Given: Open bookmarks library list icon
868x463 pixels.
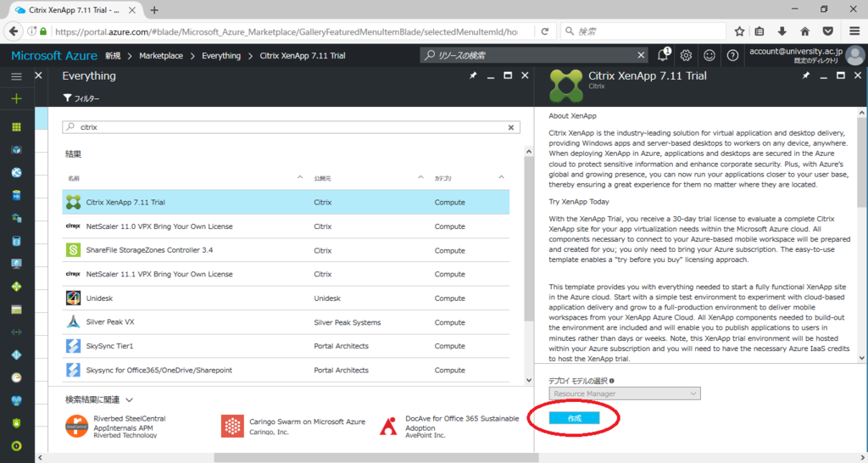Looking at the screenshot, I should [x=759, y=31].
